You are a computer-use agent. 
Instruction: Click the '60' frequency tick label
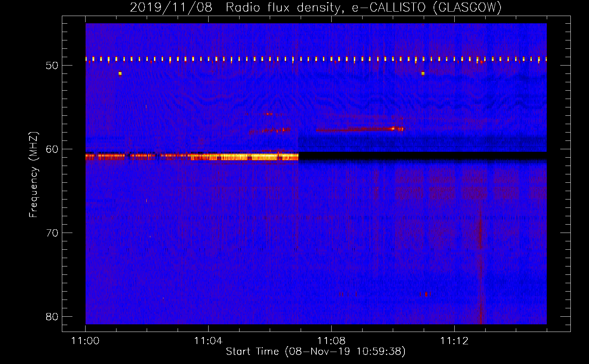tap(52, 149)
